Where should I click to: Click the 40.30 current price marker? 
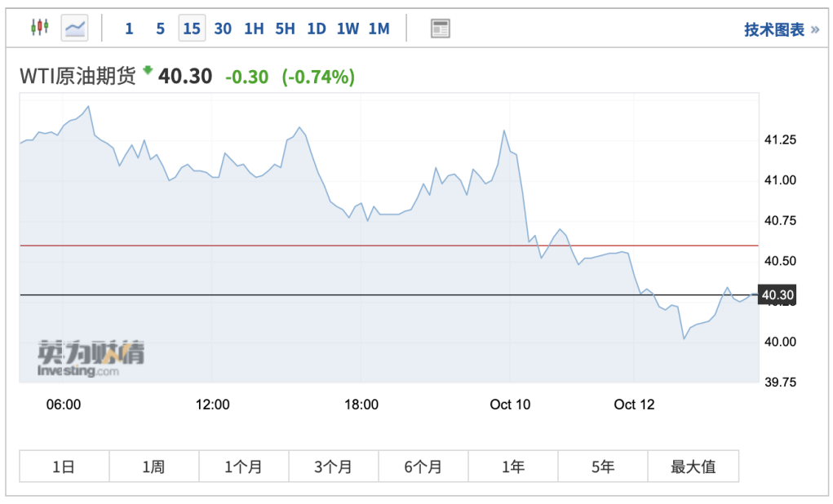[777, 294]
